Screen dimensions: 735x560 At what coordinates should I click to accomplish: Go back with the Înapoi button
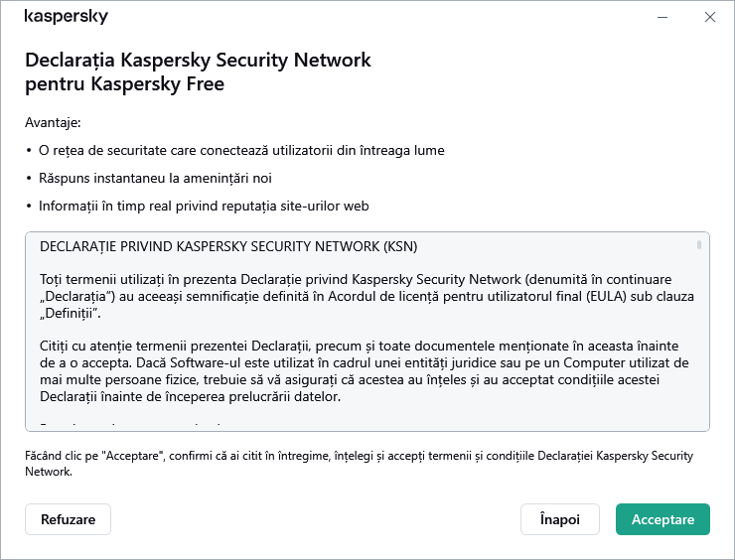560,519
